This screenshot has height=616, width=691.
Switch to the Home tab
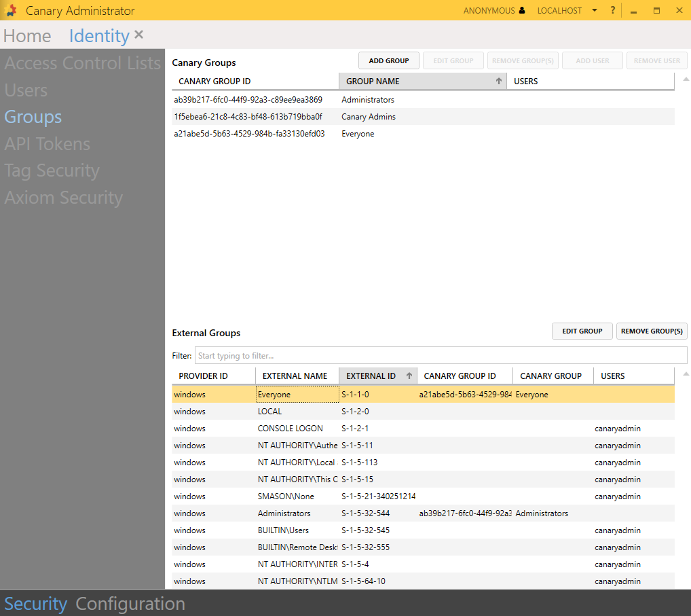(x=27, y=36)
